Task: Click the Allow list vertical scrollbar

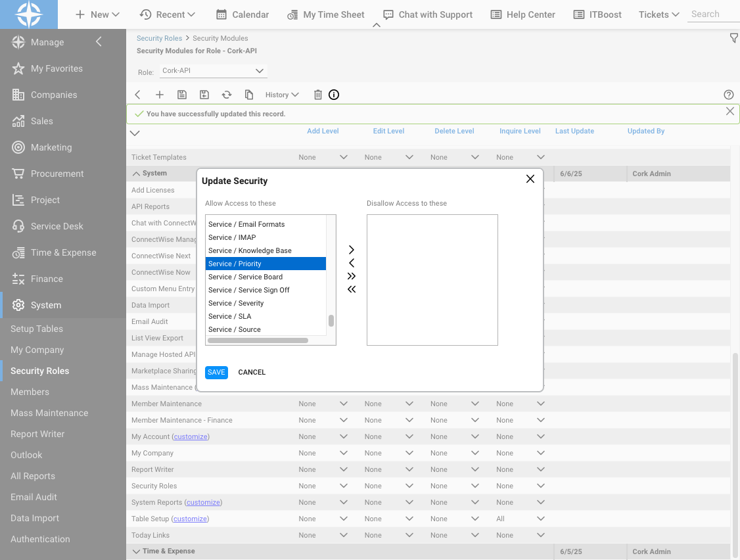Action: (331, 321)
